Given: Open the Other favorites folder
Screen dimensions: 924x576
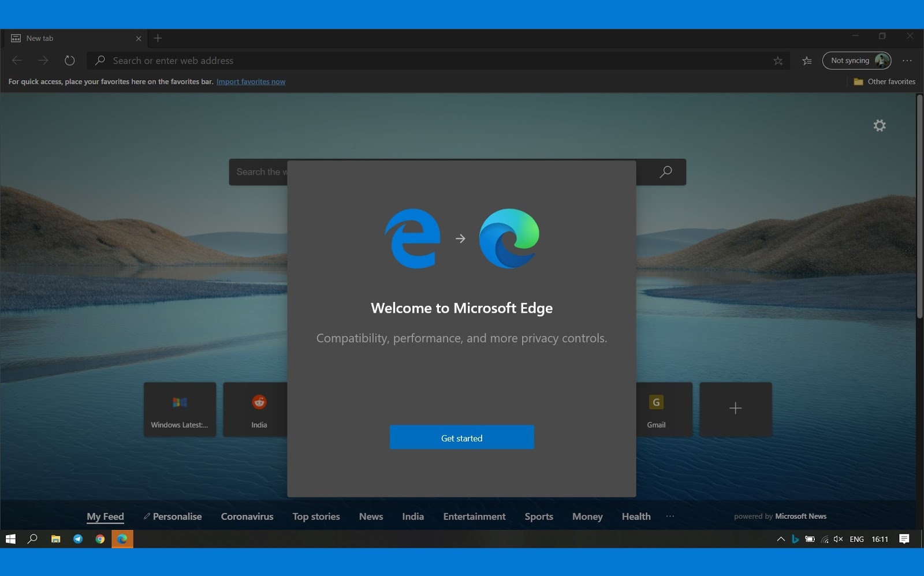Looking at the screenshot, I should tap(884, 81).
